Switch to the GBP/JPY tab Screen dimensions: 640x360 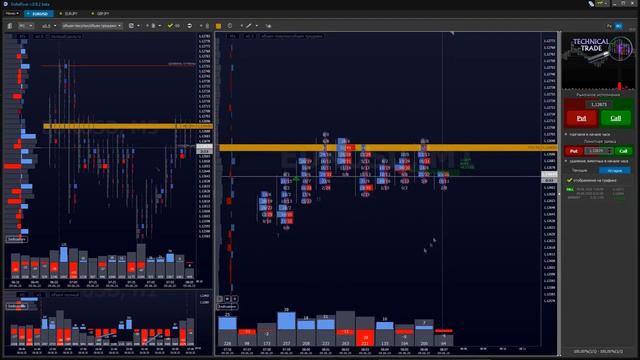click(101, 13)
